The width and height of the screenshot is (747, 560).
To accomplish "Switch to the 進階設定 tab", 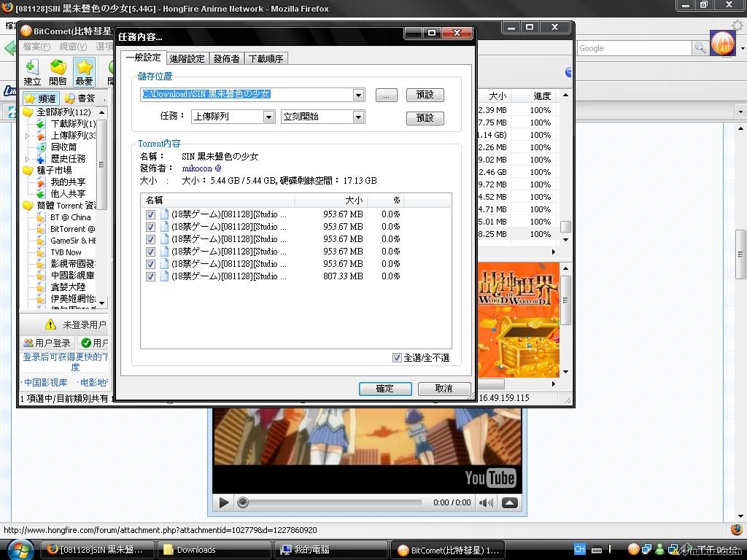I will (187, 58).
